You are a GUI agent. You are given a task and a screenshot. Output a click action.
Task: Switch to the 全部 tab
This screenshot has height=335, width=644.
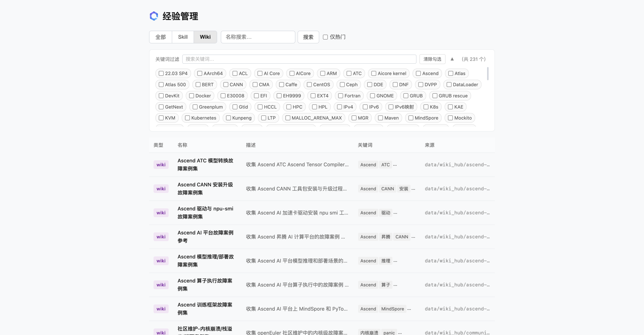pyautogui.click(x=160, y=37)
